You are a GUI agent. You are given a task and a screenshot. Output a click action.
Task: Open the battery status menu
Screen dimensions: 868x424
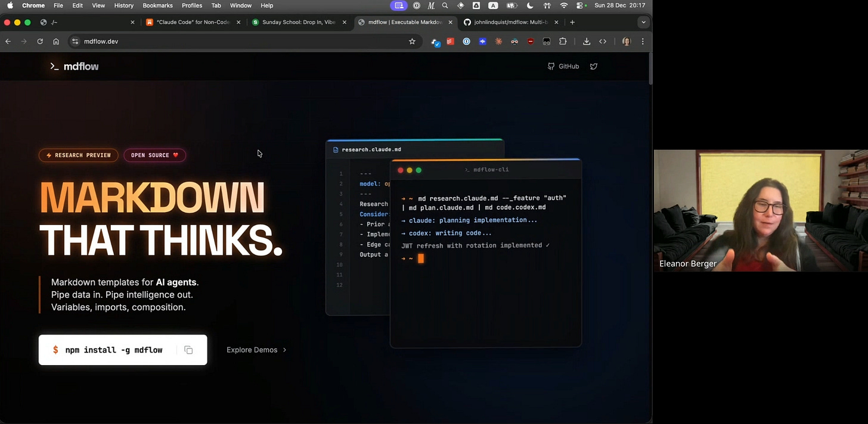511,5
